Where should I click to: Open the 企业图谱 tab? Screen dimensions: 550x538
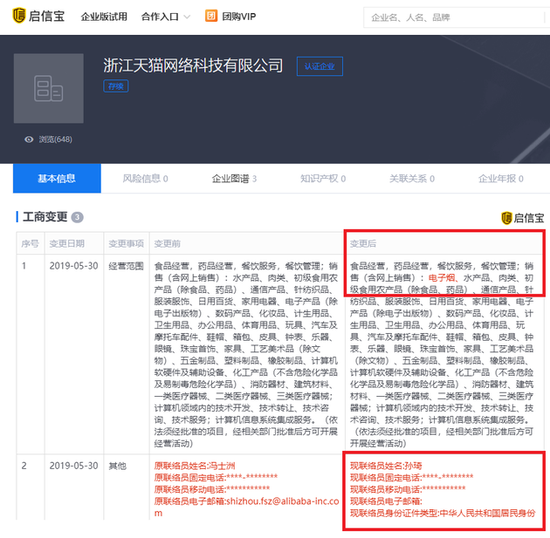click(234, 179)
